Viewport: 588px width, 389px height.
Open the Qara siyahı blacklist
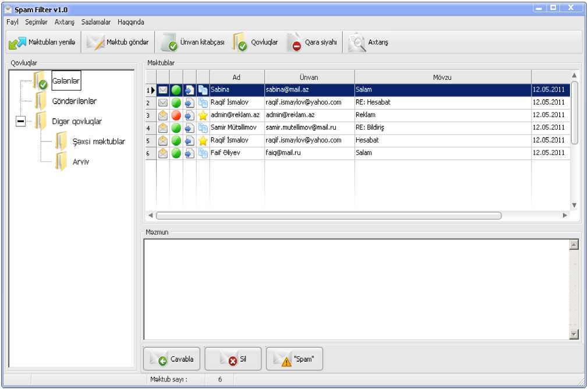pyautogui.click(x=295, y=43)
